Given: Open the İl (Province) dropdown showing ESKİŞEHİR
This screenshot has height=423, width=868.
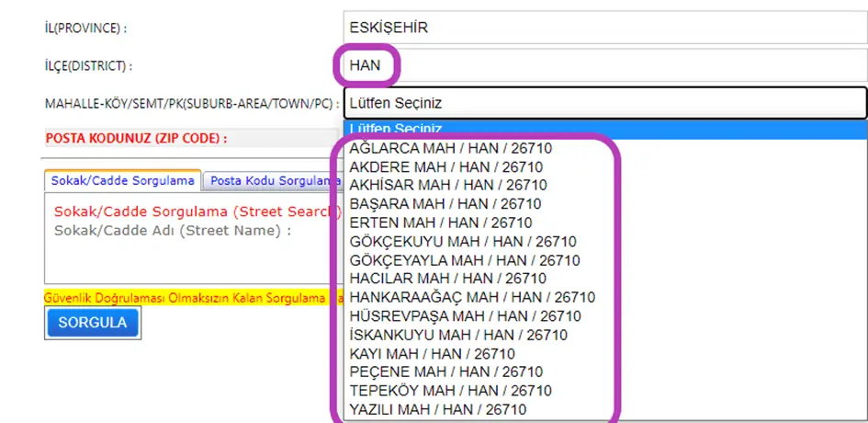Looking at the screenshot, I should (604, 28).
